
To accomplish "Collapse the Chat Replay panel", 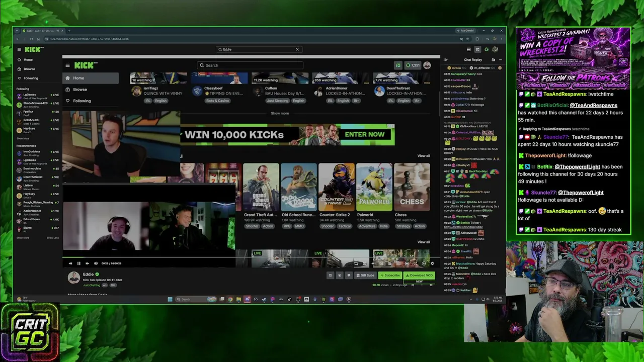I will [x=446, y=60].
